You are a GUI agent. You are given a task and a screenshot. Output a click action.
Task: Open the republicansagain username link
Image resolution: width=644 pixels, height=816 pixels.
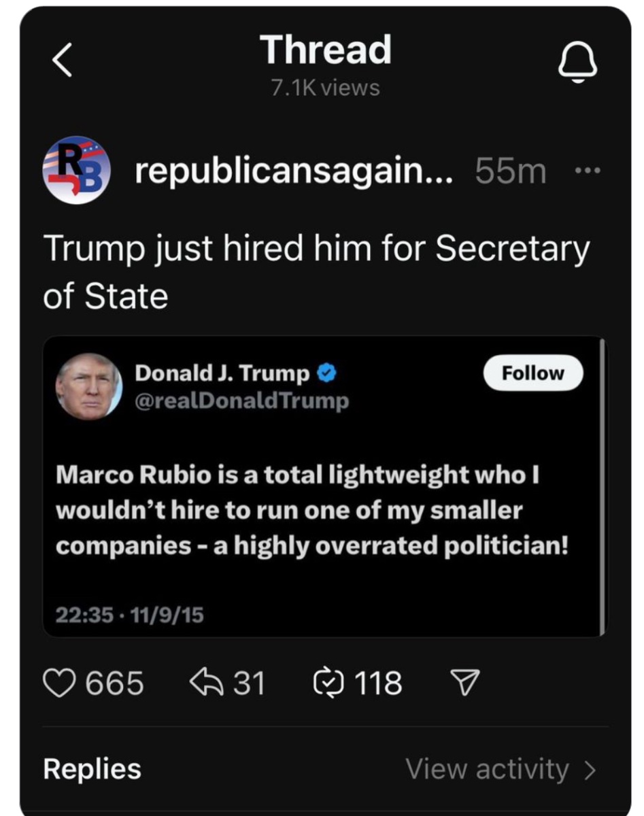click(279, 171)
